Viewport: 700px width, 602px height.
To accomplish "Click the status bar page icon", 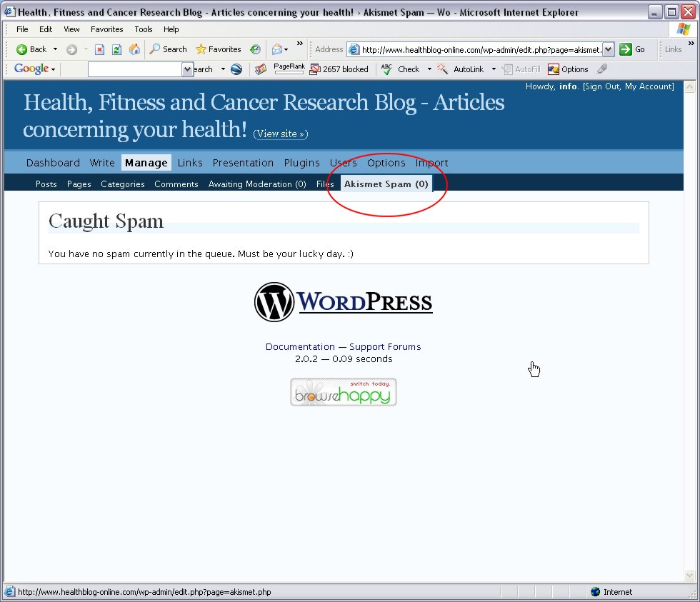I will 9,592.
